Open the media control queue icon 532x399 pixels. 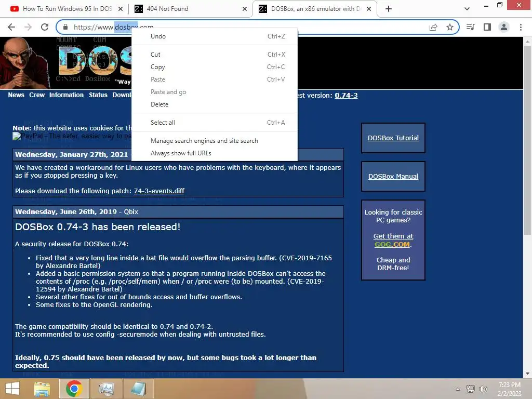(x=471, y=27)
